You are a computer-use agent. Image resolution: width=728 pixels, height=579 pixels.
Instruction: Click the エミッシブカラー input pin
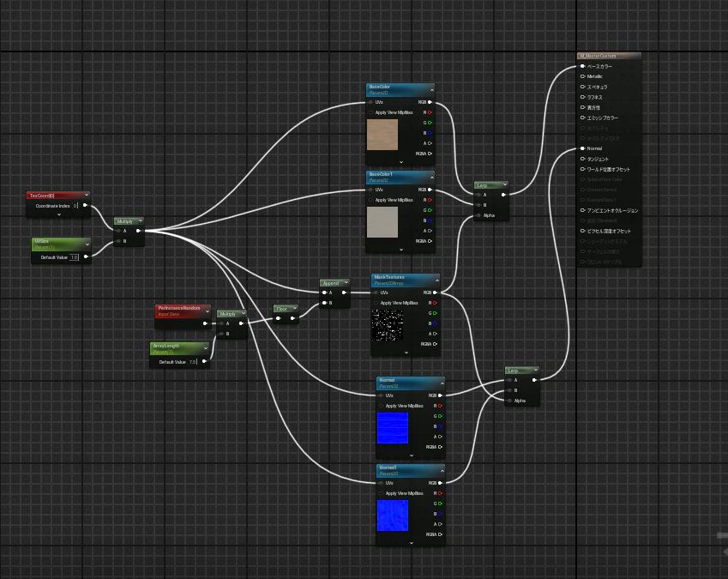(x=582, y=118)
